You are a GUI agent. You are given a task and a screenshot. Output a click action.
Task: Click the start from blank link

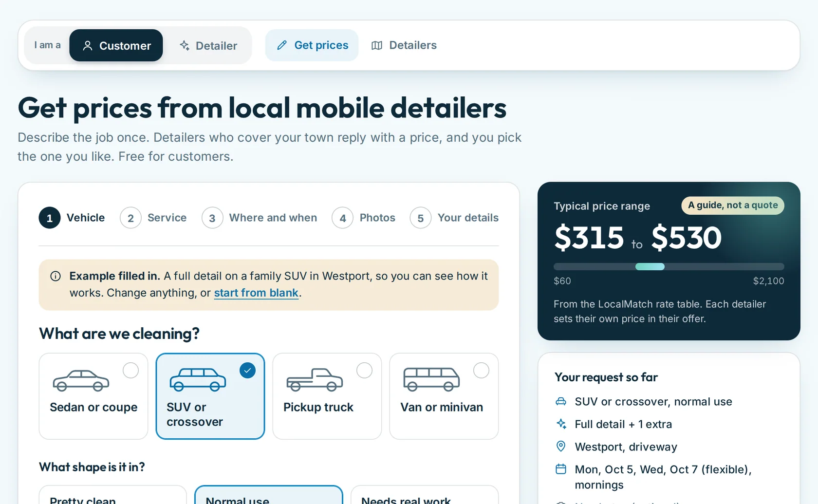click(x=256, y=293)
